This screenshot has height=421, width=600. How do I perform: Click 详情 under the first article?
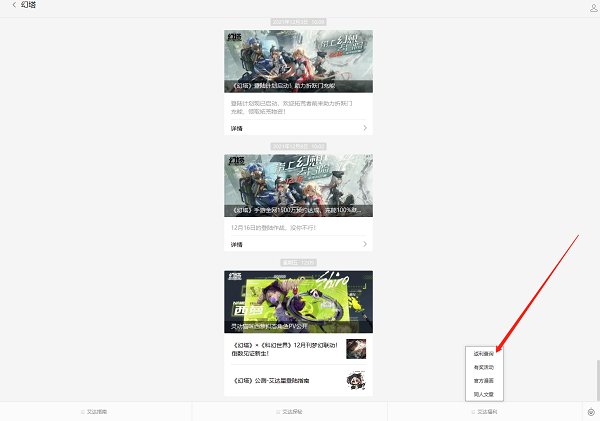click(x=237, y=128)
